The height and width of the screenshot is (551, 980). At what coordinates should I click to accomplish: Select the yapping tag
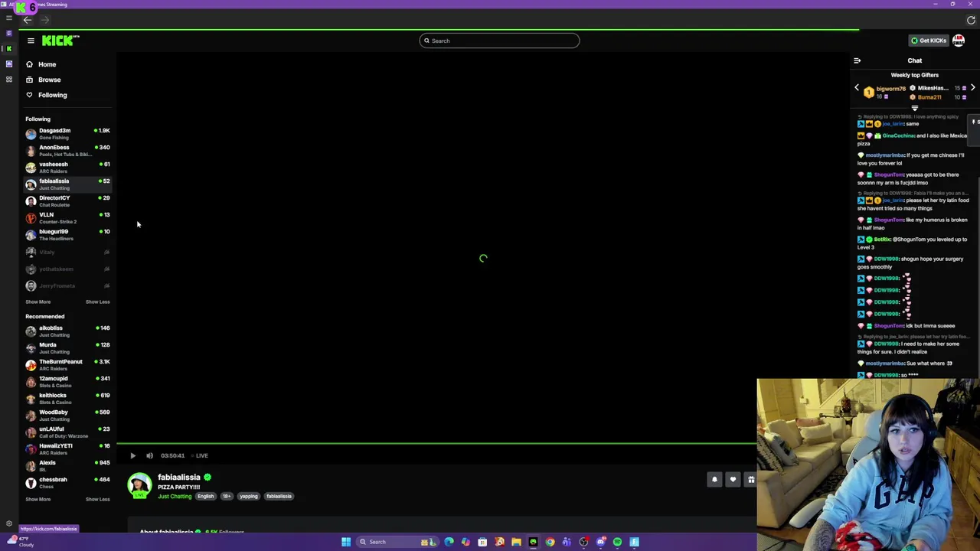click(x=249, y=496)
